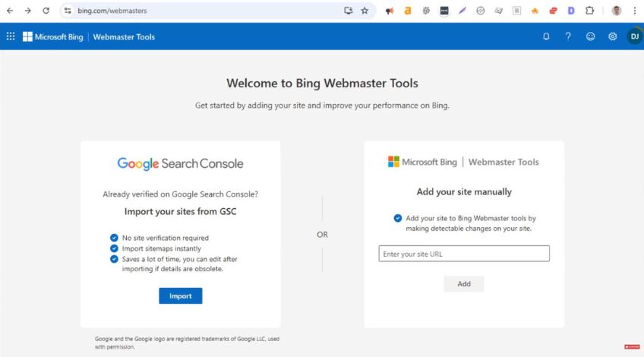
Task: Open the Settings gear in Bing header
Action: pos(612,36)
